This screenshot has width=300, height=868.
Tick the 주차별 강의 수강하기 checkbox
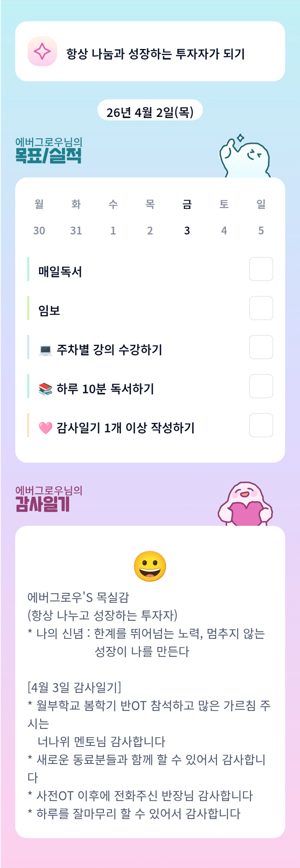(261, 347)
